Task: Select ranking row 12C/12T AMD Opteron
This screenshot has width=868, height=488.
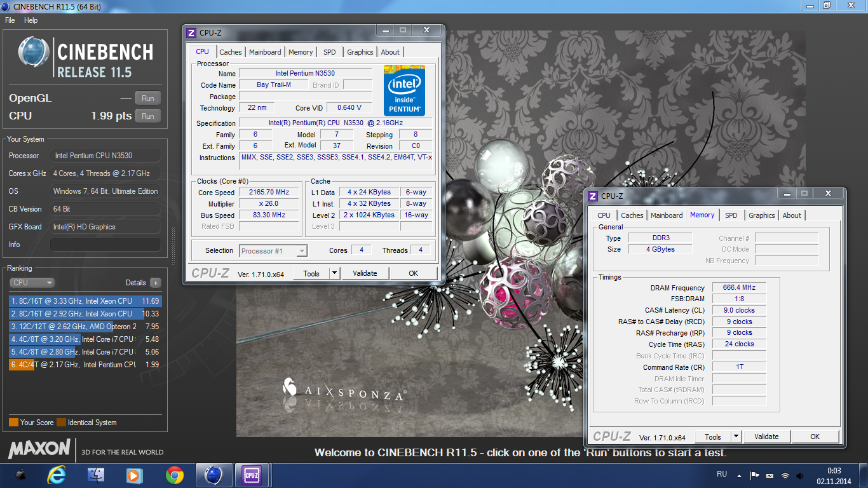Action: point(85,327)
